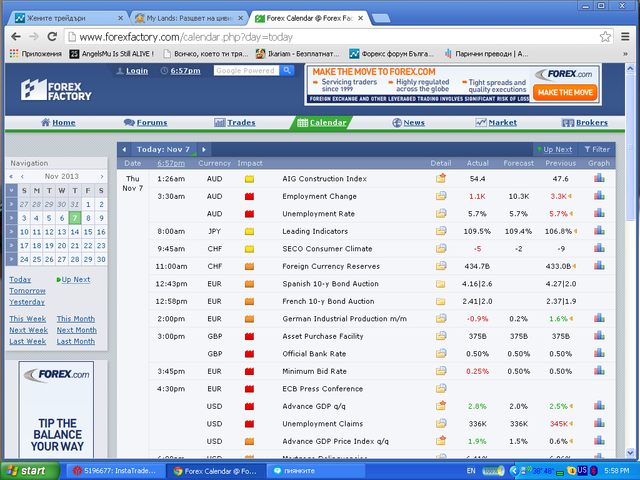Open the Trades navigation tab
640x480 pixels.
[x=235, y=122]
